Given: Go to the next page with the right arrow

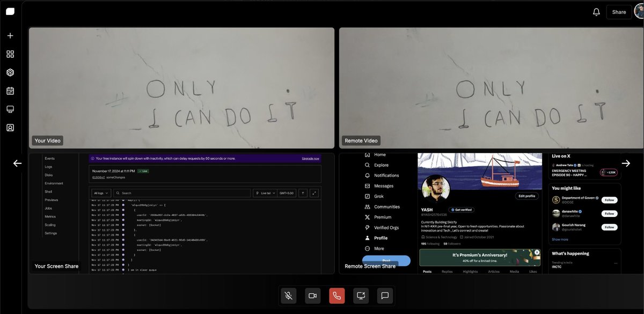Looking at the screenshot, I should click(x=626, y=163).
